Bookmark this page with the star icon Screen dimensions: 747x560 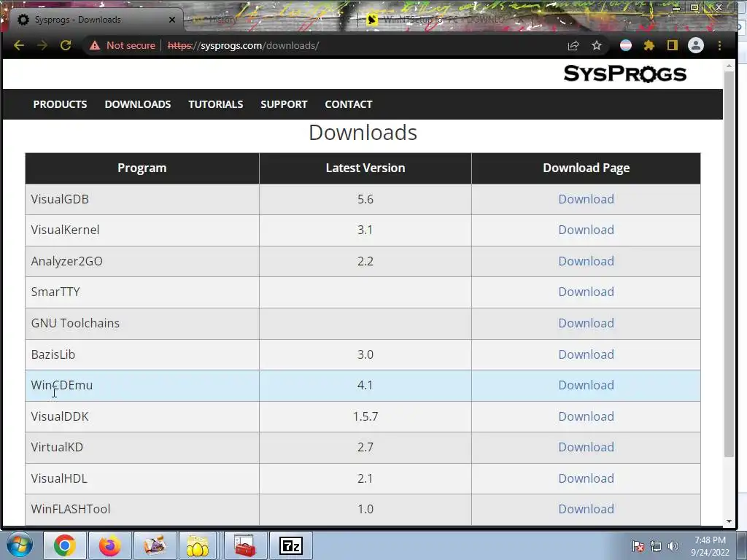click(597, 45)
